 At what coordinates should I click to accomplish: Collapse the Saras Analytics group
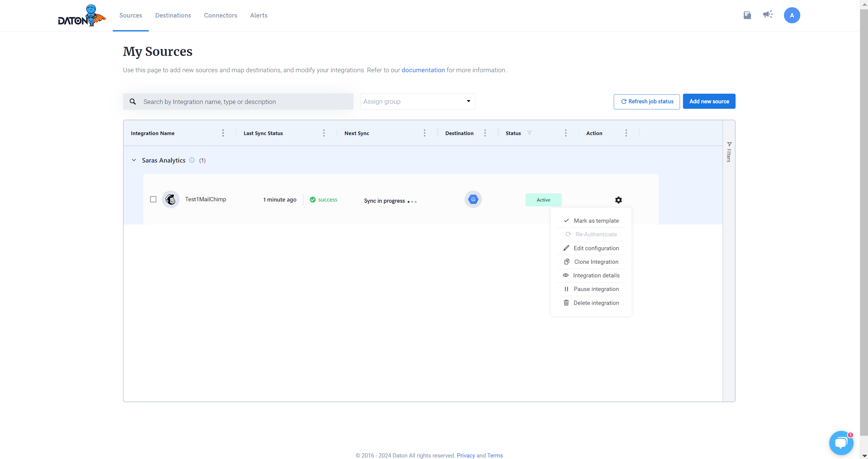(134, 160)
